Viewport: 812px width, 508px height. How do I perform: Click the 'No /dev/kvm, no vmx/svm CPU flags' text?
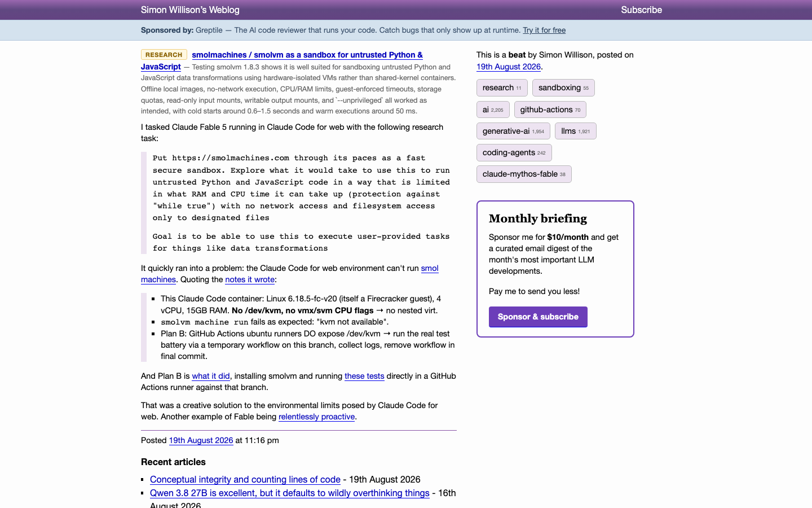[303, 310]
